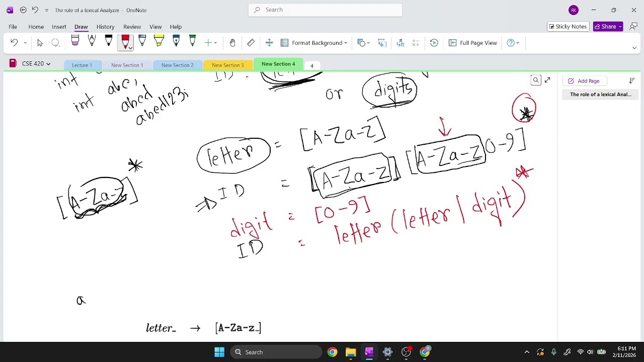Click the Ink to Math icon

click(x=400, y=43)
